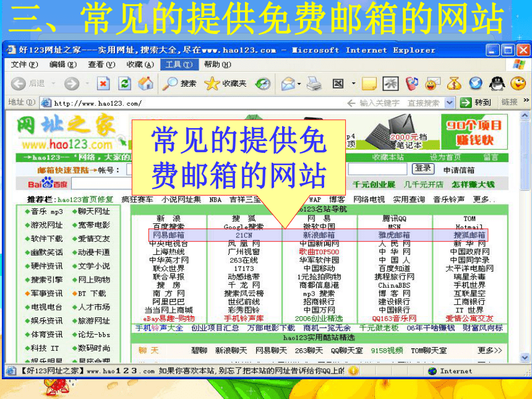Image resolution: width=532 pixels, height=399 pixels.
Task: Click the 21CN link
Action: point(244,235)
